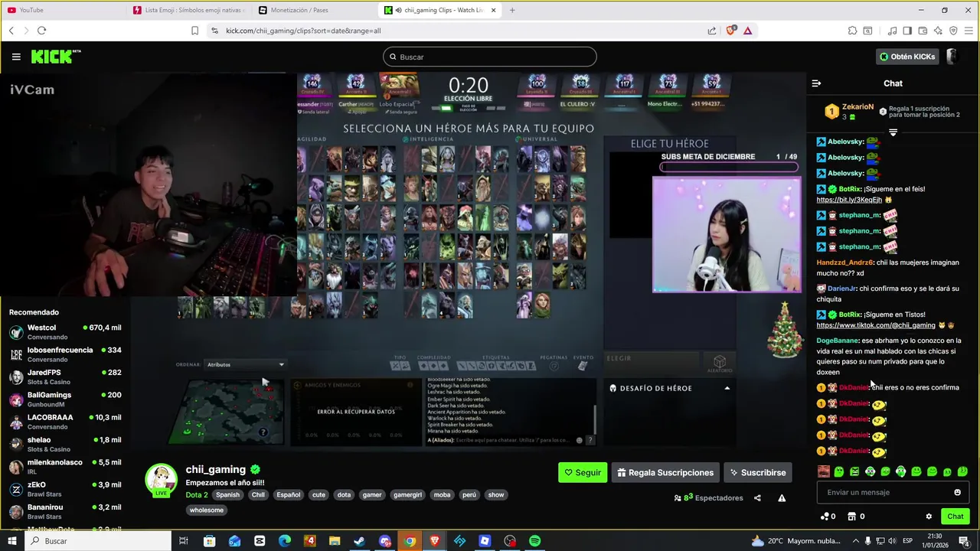Follow the channel with Seguir button
This screenshot has height=551, width=980.
point(583,472)
